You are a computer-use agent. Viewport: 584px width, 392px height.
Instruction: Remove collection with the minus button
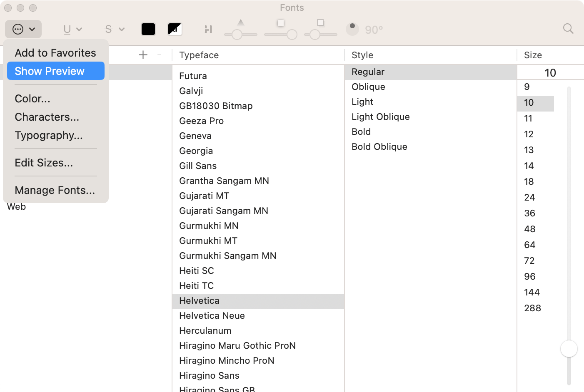pyautogui.click(x=160, y=55)
